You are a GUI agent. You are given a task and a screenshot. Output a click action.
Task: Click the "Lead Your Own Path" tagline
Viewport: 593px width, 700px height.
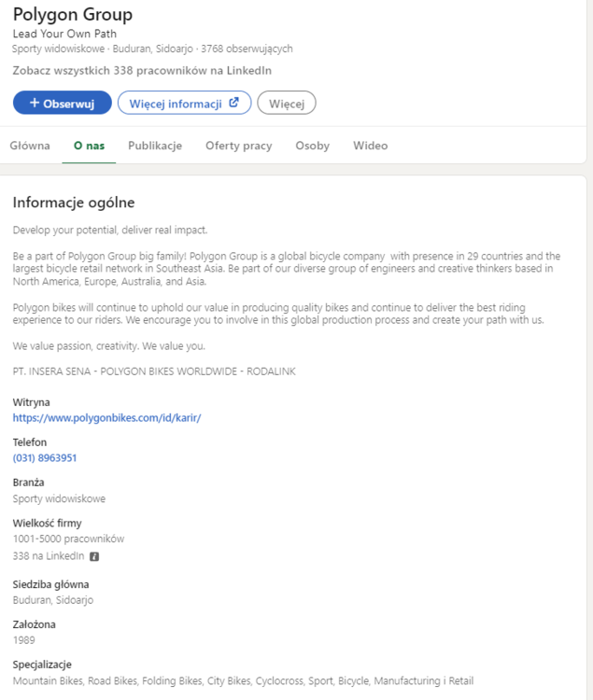click(64, 35)
